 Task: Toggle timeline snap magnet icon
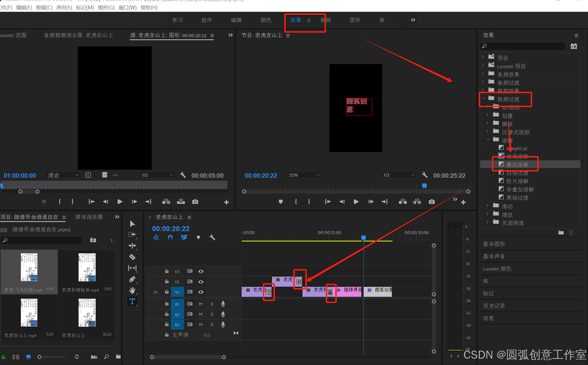pos(170,237)
